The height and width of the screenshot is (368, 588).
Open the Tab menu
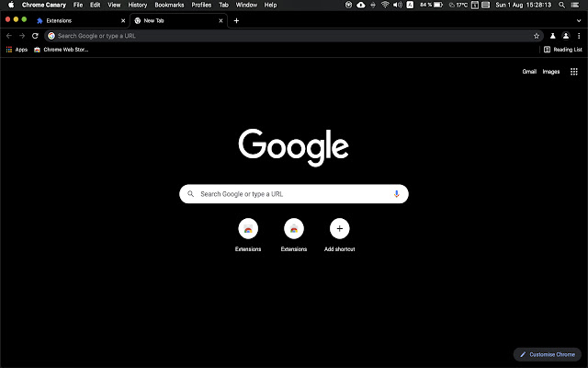point(223,5)
